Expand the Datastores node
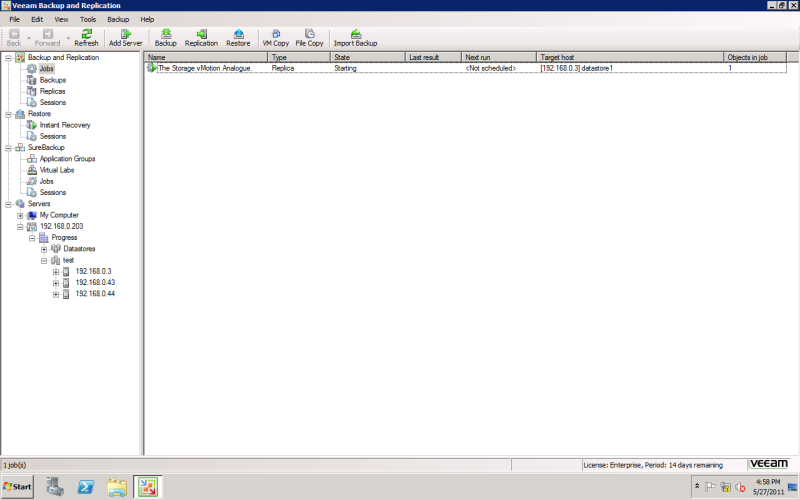Screen dimensions: 800x500 44,249
